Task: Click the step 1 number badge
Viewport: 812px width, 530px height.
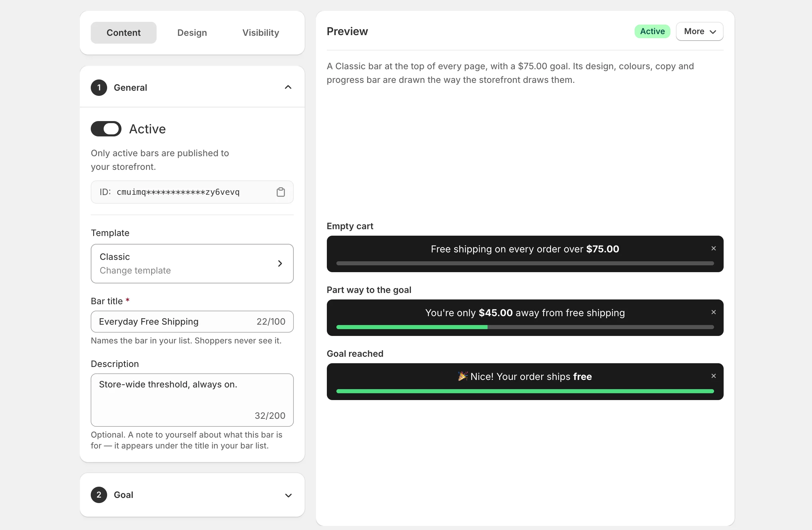Action: coord(99,88)
